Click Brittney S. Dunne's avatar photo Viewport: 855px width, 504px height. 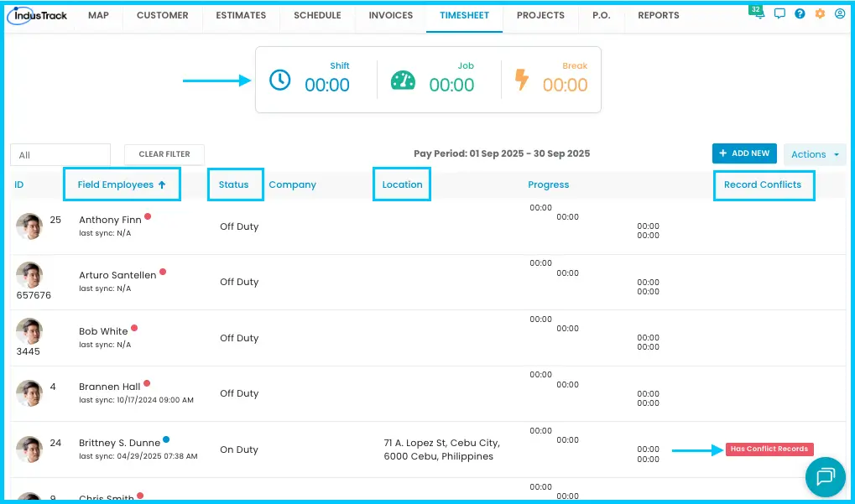pos(29,449)
